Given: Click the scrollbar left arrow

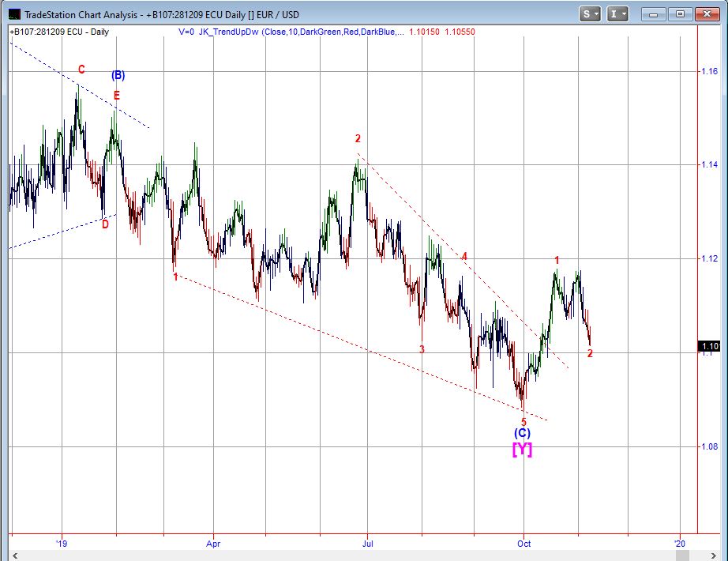Looking at the screenshot, I should [15, 555].
